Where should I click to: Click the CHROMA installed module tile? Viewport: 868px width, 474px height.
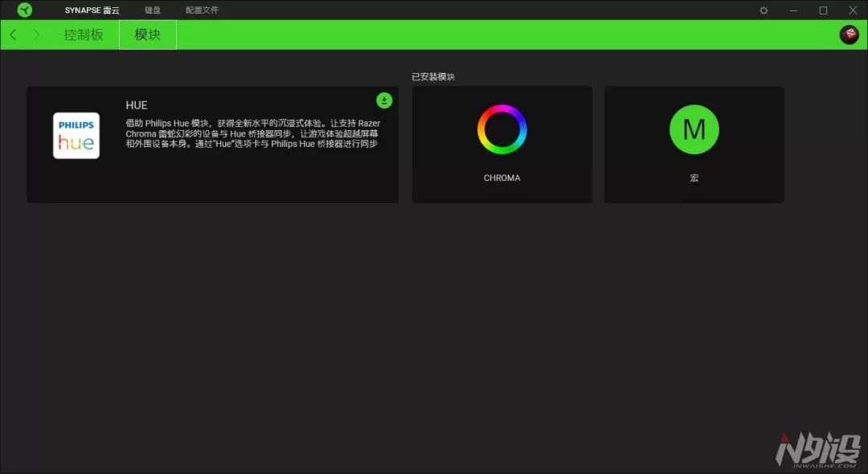502,144
